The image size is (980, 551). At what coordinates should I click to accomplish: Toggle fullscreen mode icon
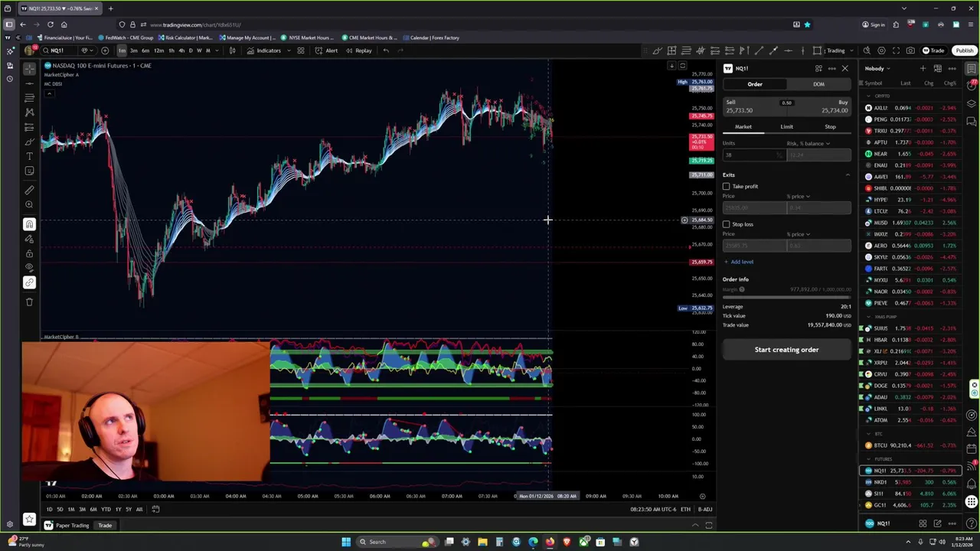point(896,51)
